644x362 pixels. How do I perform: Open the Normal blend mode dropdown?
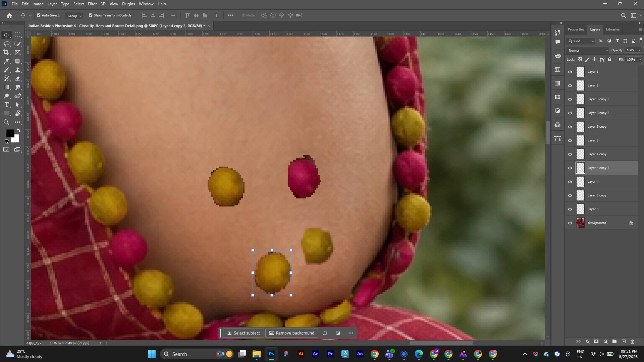[588, 51]
